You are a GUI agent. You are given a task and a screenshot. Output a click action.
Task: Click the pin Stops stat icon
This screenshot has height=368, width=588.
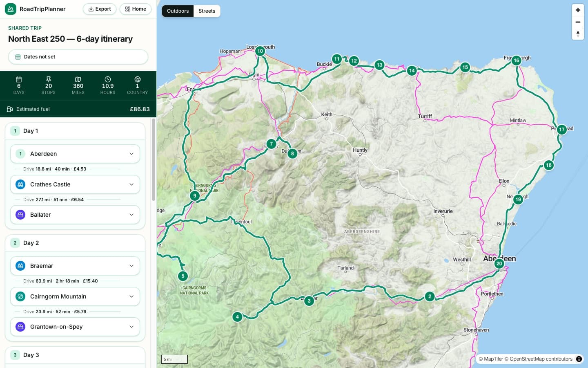pyautogui.click(x=49, y=79)
